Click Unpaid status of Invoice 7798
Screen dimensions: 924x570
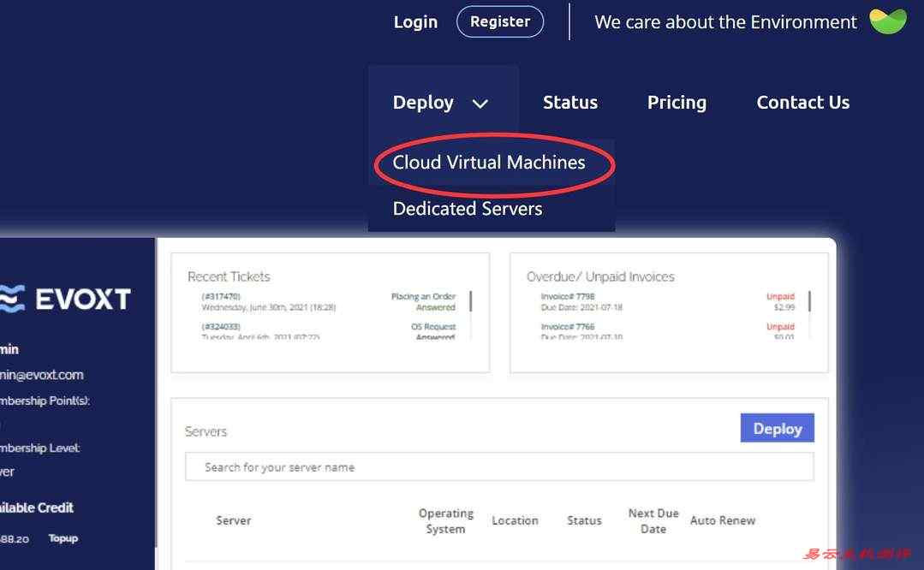click(x=780, y=296)
